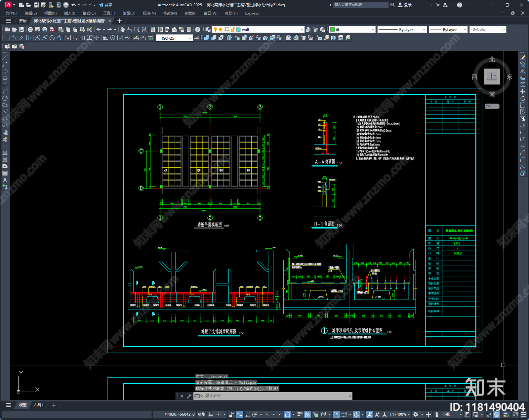Toggle dynamic input in the status bar
This screenshot has height=420, width=529.
coord(239,414)
